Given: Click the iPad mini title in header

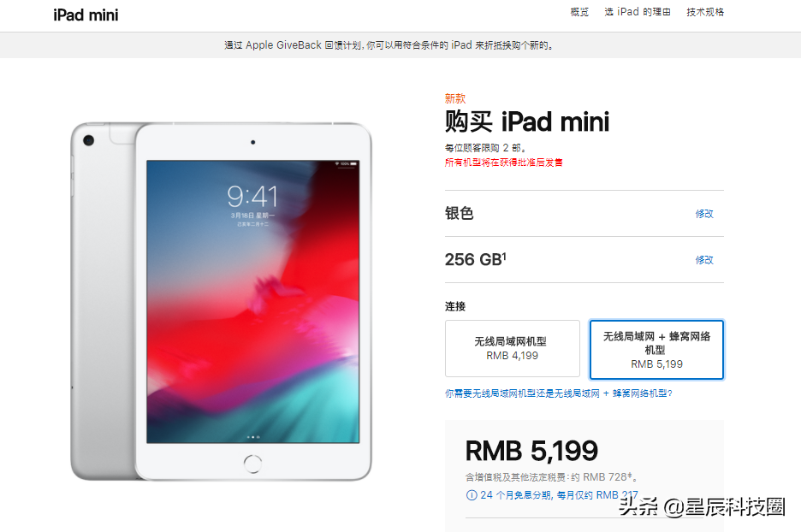Looking at the screenshot, I should (x=86, y=15).
